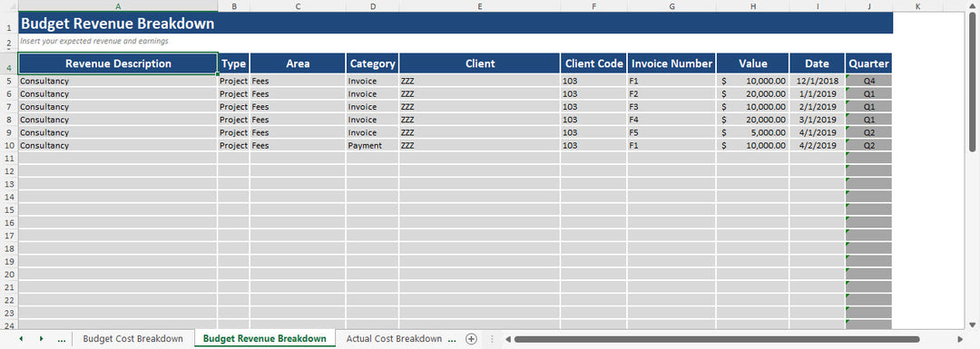The height and width of the screenshot is (349, 980).
Task: Show hidden sheets via left ellipsis
Action: click(62, 339)
